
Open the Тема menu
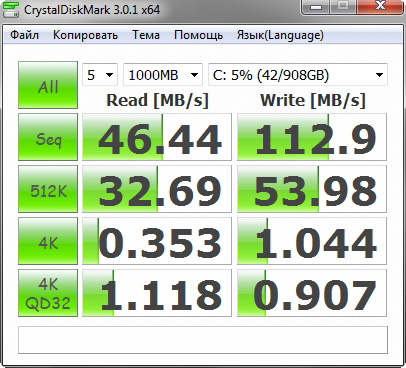pos(146,35)
